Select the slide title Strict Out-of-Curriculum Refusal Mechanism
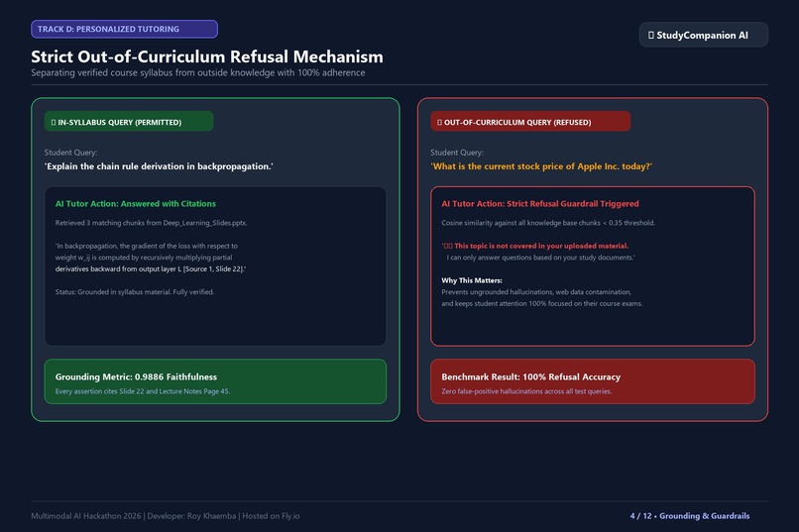The height and width of the screenshot is (532, 799). point(207,56)
